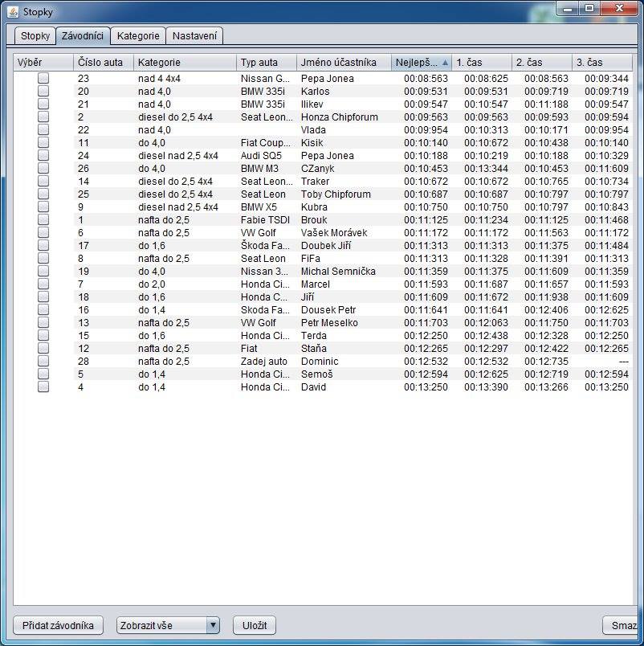Go to the Nastavení tab
Image resolution: width=644 pixels, height=646 pixels.
195,36
